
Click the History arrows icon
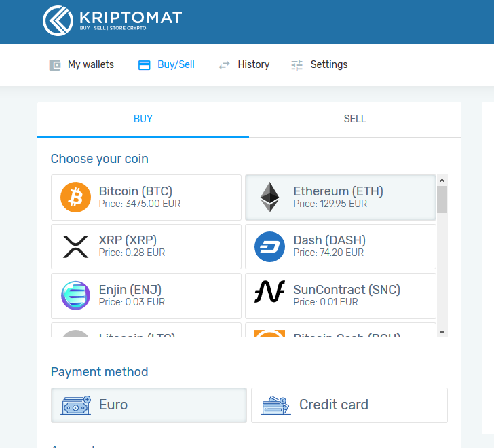(225, 65)
